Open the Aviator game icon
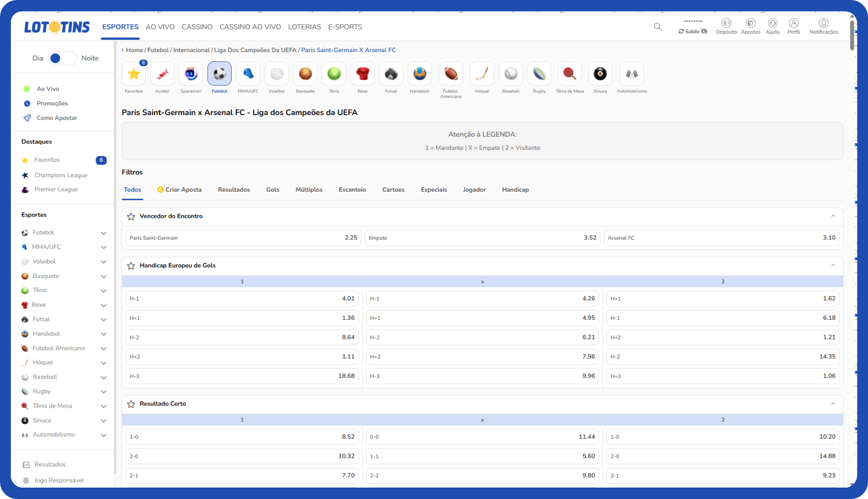Screen dimensions: 868x499 pyautogui.click(x=162, y=74)
